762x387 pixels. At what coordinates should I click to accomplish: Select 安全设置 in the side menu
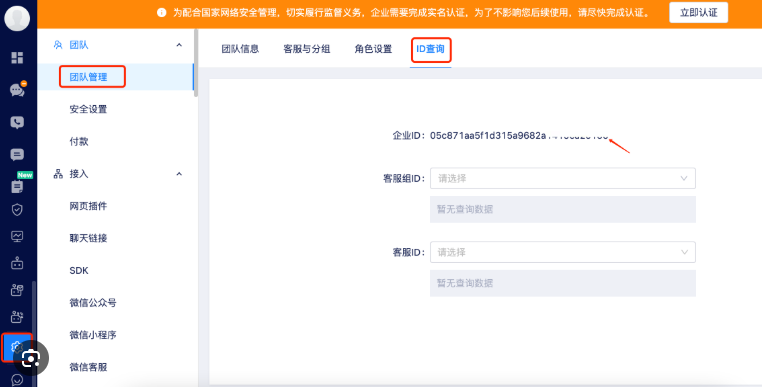click(x=88, y=109)
